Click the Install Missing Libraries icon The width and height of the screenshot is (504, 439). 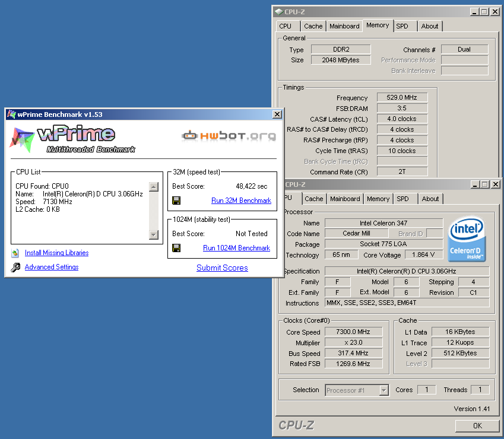click(x=15, y=253)
